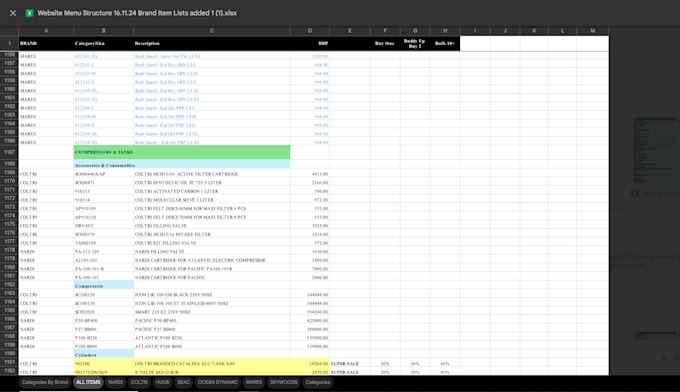Click the BRAND header cell
680x392 pixels.
point(46,43)
